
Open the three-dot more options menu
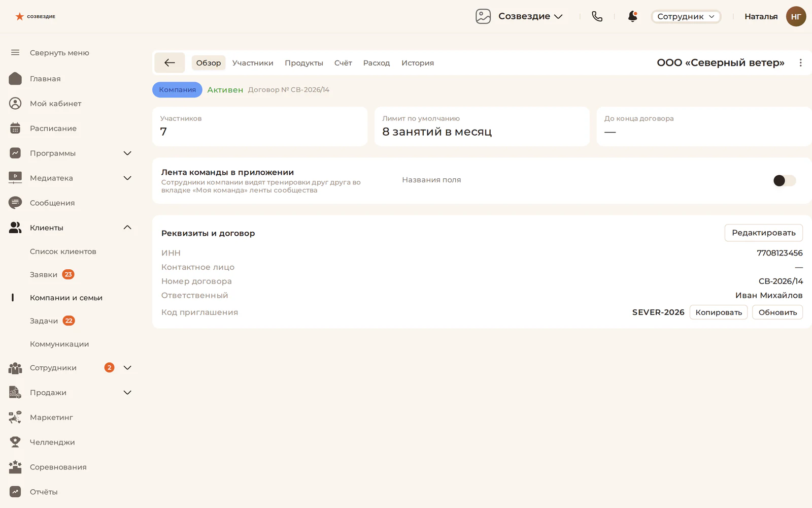click(x=800, y=62)
